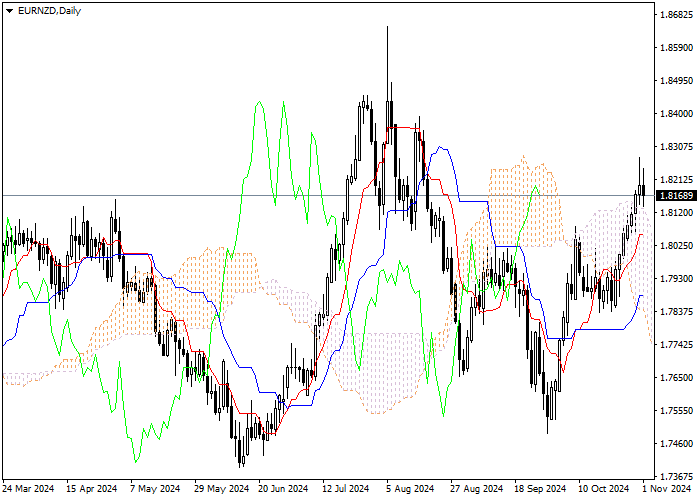This screenshot has width=700, height=500.
Task: Click the 1.79300 price axis label
Action: tap(676, 279)
